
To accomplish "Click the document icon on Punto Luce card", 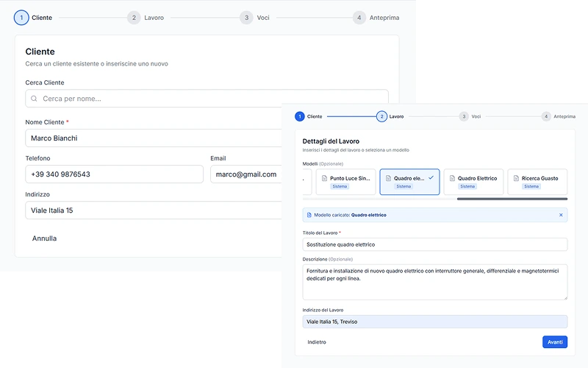I will tap(325, 178).
